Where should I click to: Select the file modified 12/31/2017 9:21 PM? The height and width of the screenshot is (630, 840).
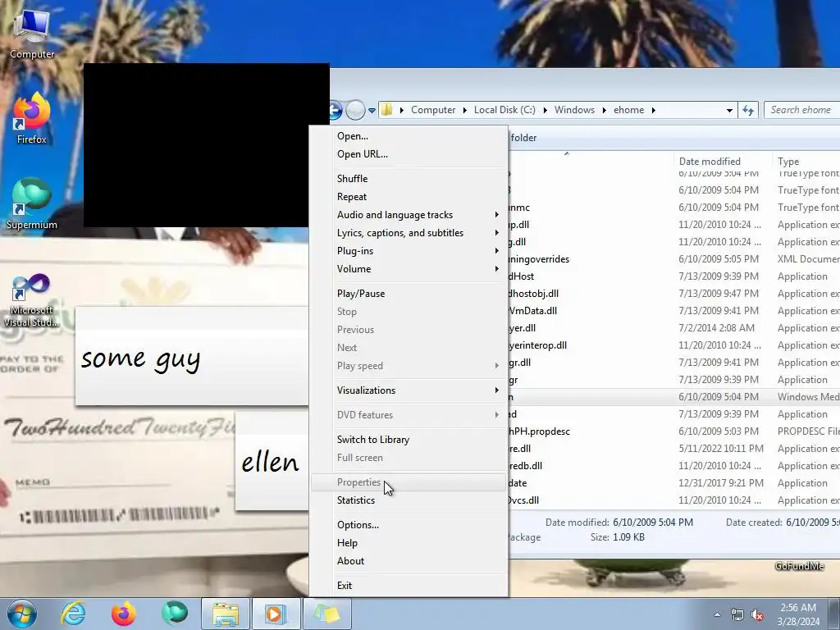(x=674, y=483)
